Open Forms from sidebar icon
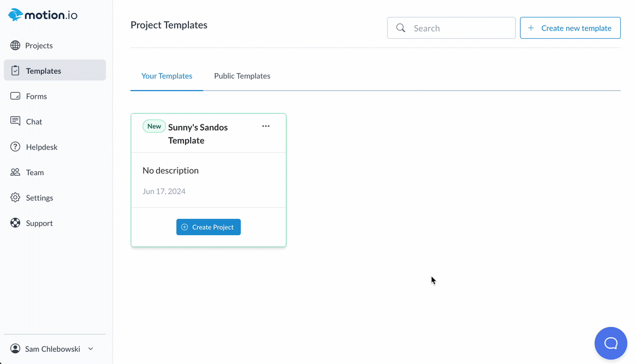Viewport: 635px width, 364px height. [x=15, y=96]
